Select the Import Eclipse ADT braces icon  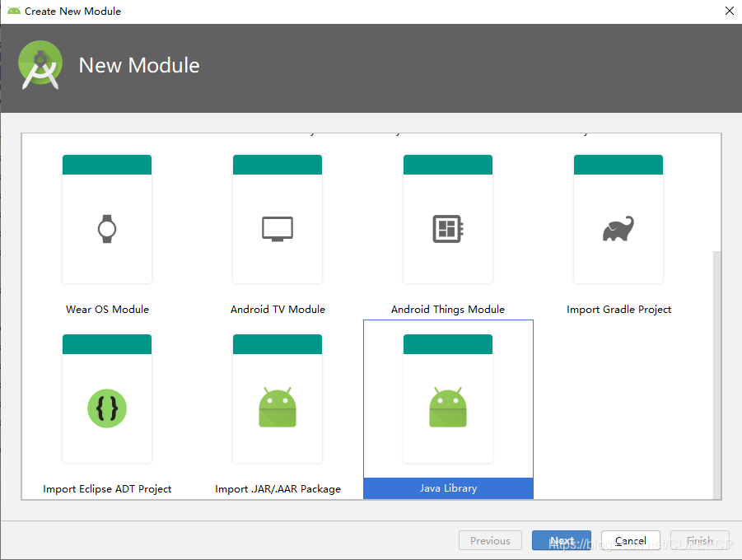(x=107, y=408)
